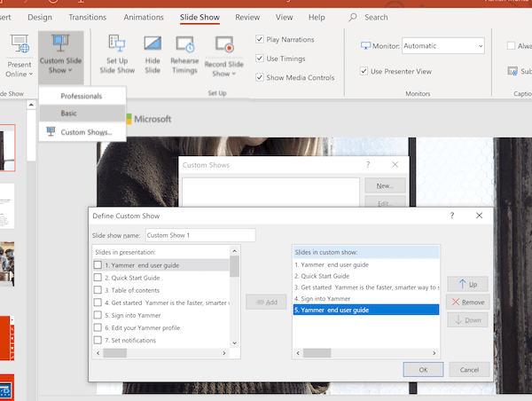Click the Hide Slide icon
Screen dimensions: 532x401
[x=153, y=43]
